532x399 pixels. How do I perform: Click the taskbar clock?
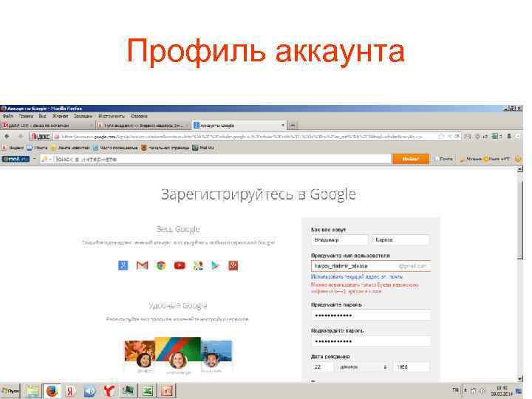click(x=502, y=391)
